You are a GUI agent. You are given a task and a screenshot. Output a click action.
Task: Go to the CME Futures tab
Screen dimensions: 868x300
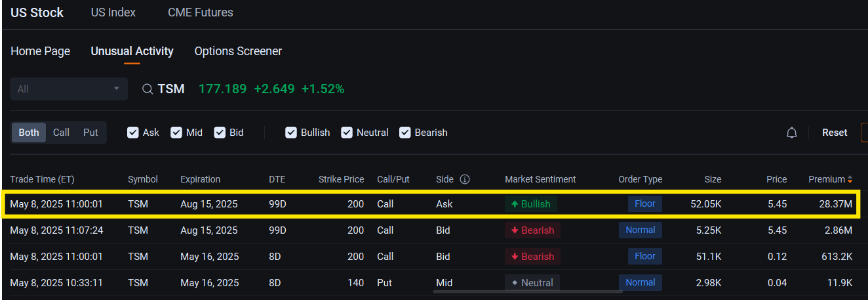[x=201, y=12]
